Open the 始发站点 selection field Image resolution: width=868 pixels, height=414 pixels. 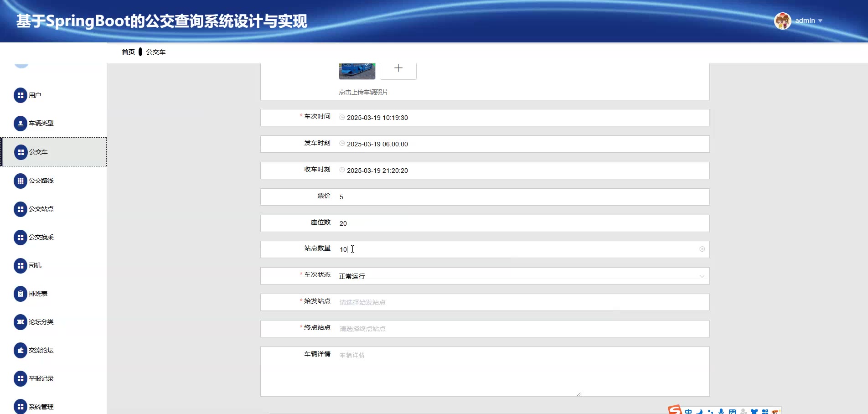point(485,302)
